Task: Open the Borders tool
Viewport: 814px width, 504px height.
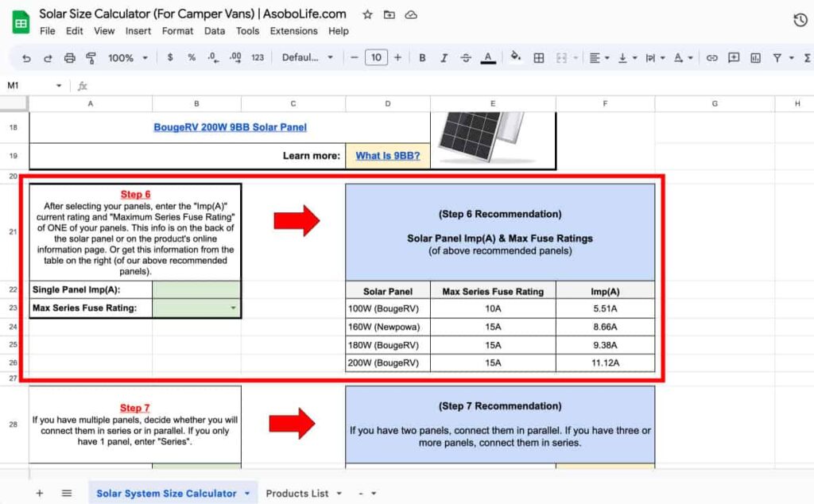Action: (539, 57)
